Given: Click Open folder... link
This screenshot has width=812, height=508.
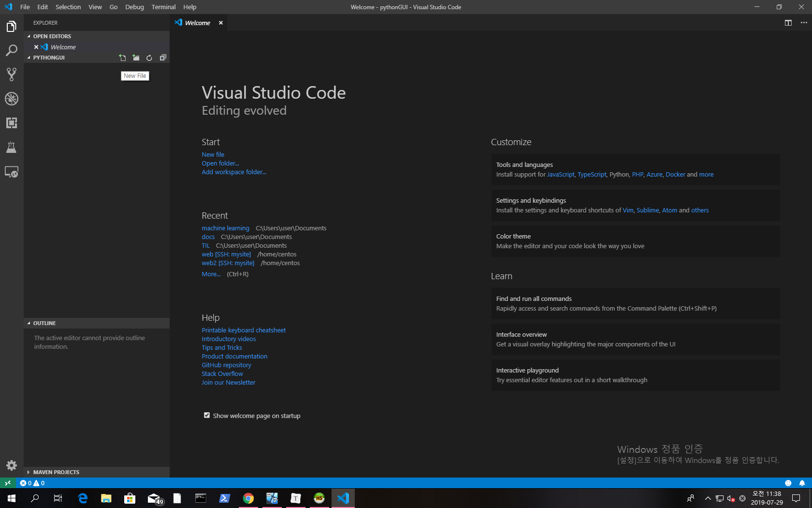Looking at the screenshot, I should pyautogui.click(x=220, y=163).
